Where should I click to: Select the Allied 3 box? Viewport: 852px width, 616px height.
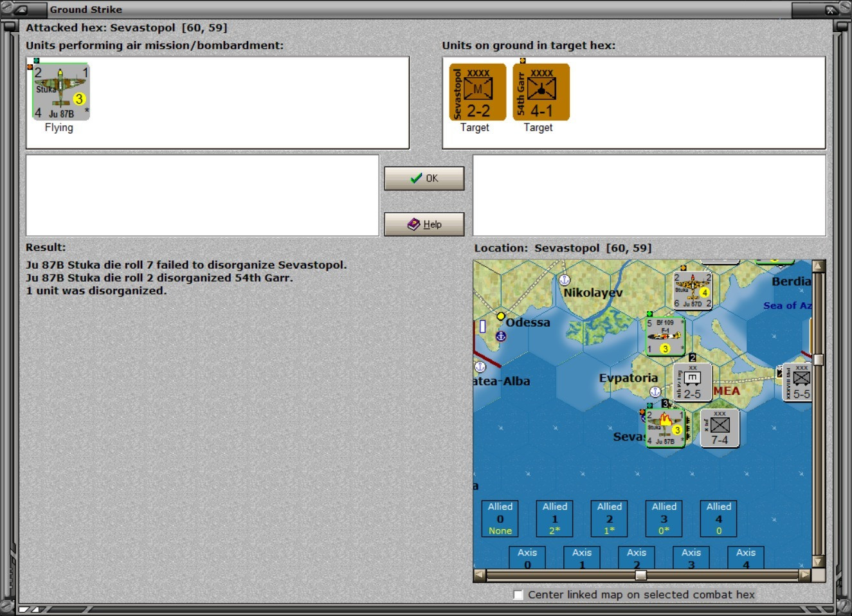[664, 518]
